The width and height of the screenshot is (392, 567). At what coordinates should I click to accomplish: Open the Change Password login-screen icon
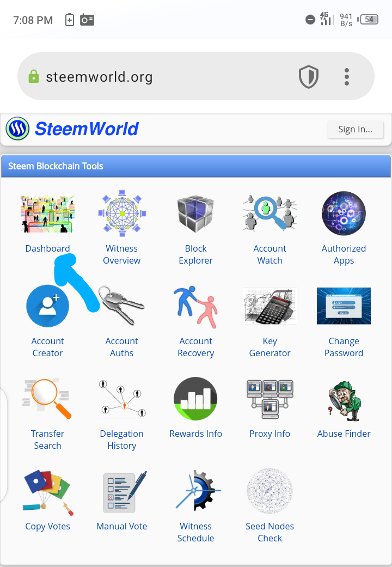pos(344,306)
